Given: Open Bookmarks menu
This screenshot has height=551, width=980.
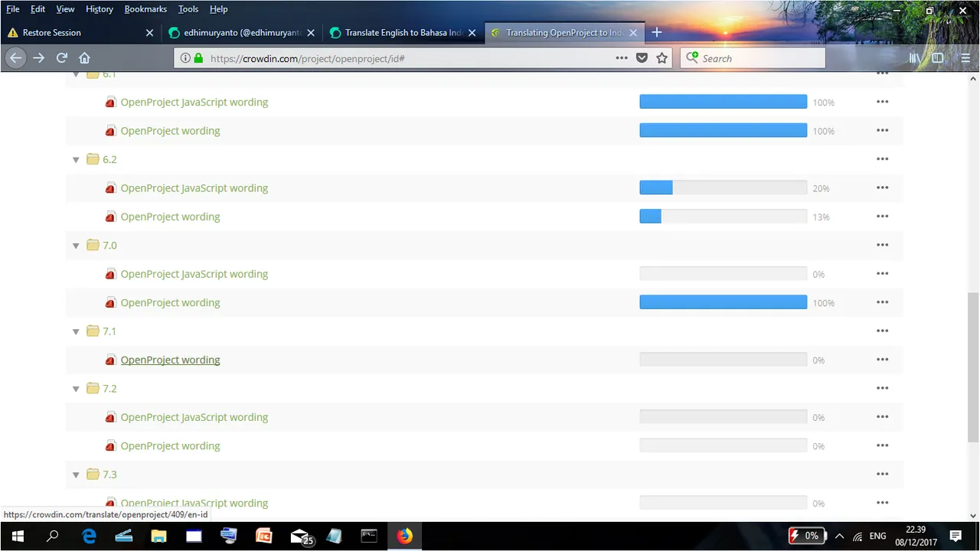Looking at the screenshot, I should (145, 9).
